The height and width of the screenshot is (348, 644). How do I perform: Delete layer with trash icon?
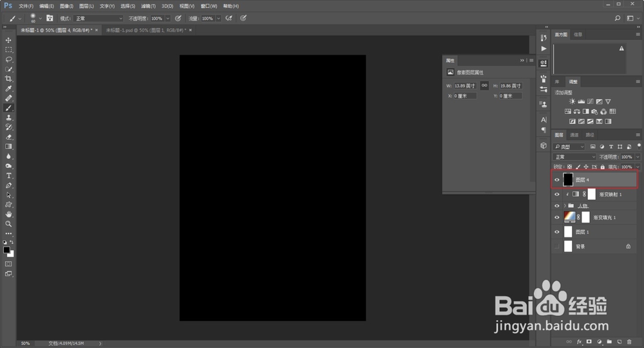(629, 342)
